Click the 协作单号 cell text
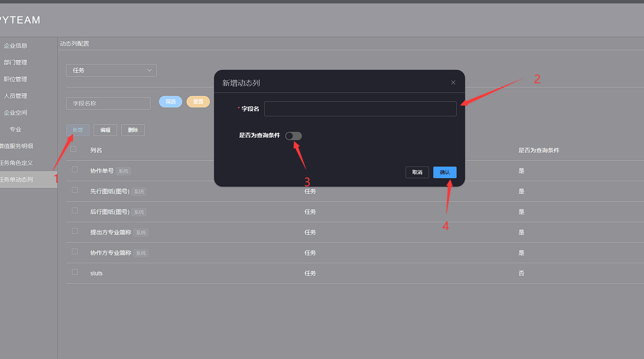The image size is (644, 359). click(102, 171)
